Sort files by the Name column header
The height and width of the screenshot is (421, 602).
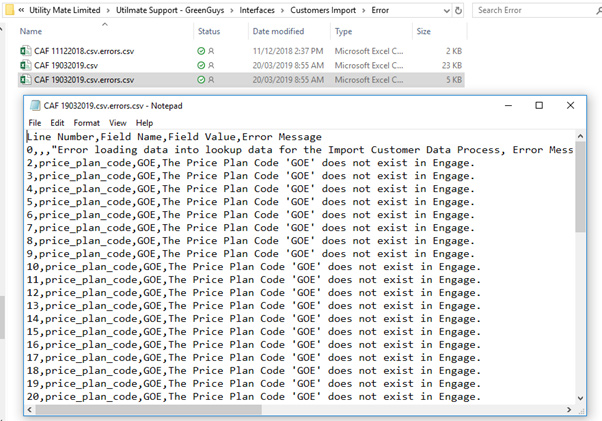[31, 31]
